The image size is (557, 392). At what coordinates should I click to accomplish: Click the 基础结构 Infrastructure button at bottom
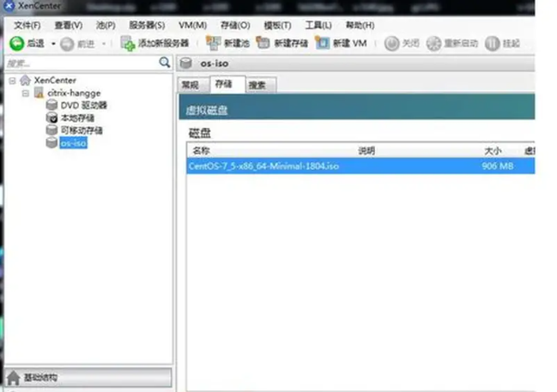(86, 378)
